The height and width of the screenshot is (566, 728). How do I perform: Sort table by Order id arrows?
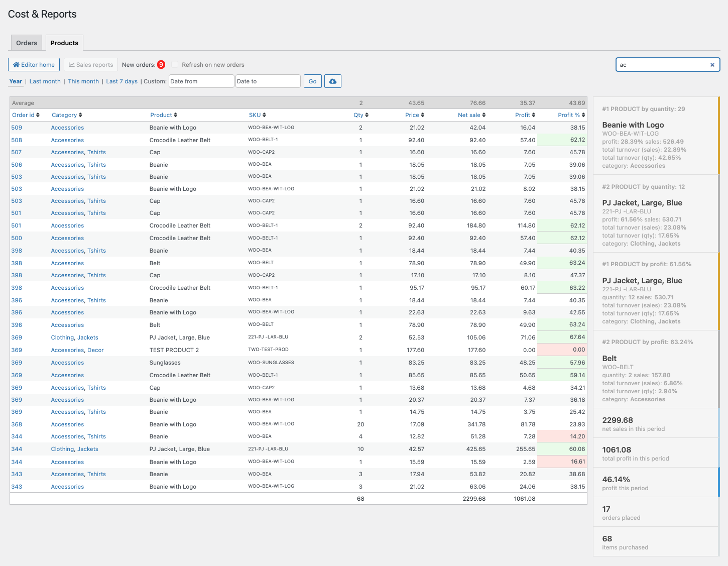pos(38,115)
